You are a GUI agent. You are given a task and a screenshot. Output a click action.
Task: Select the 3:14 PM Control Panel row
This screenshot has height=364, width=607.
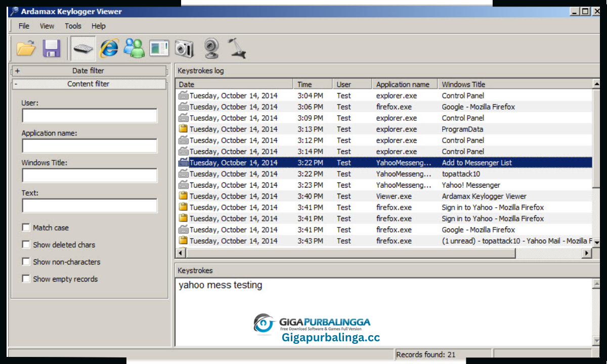point(384,151)
